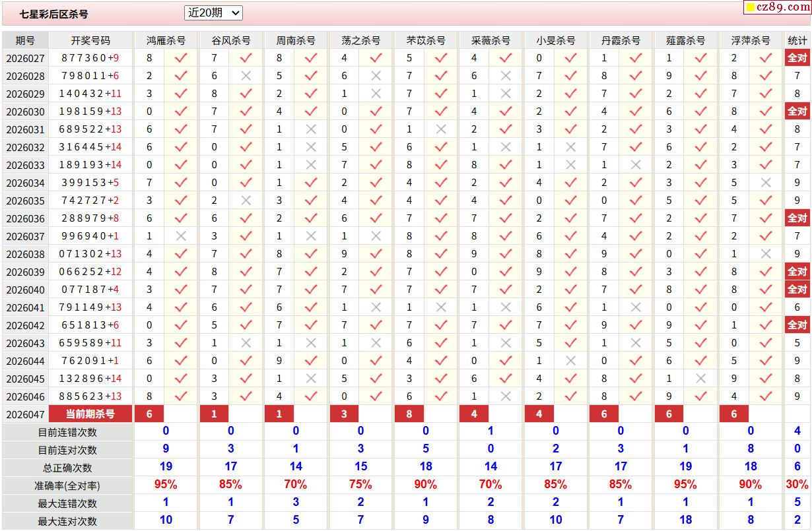Screen dimensions: 812x531
Task: Select the 期号 column header
Action: pyautogui.click(x=25, y=40)
